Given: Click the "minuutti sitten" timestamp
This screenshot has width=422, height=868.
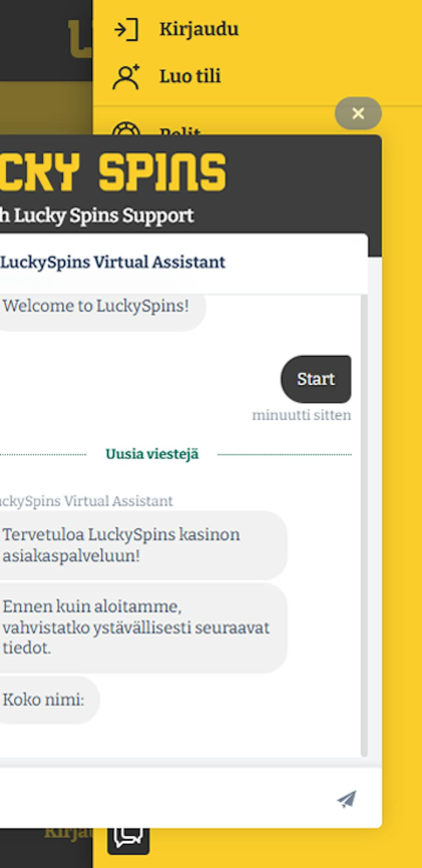Looking at the screenshot, I should (x=302, y=415).
